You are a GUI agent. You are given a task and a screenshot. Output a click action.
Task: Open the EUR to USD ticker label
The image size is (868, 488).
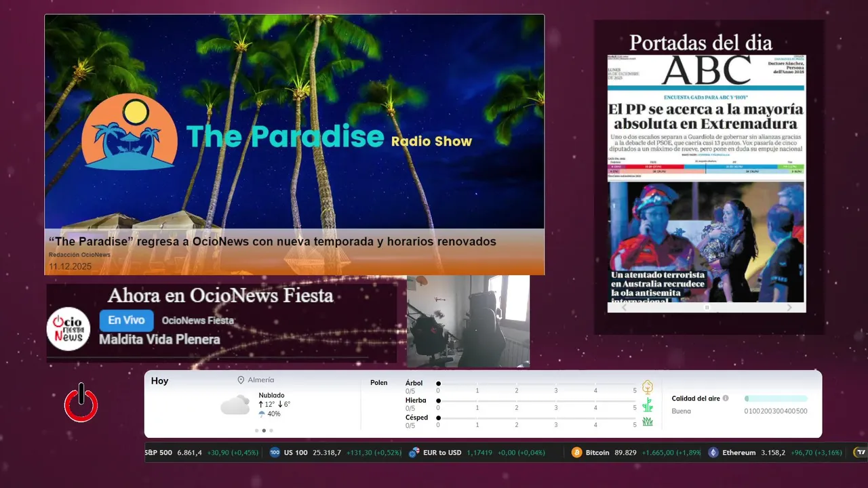[x=442, y=453]
